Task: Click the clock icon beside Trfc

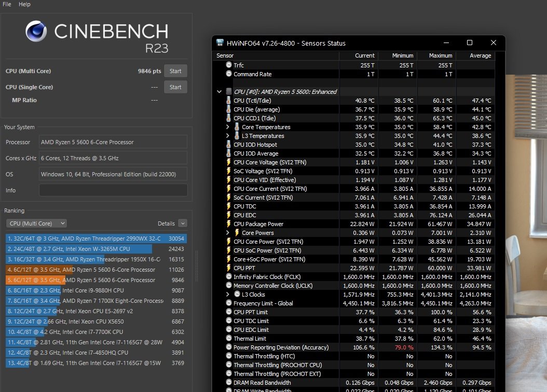Action: click(x=229, y=65)
